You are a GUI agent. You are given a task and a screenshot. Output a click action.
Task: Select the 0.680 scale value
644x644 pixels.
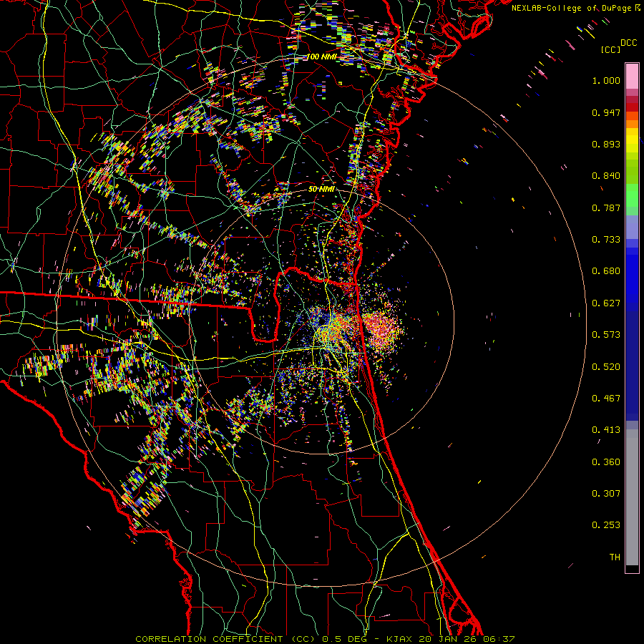click(606, 271)
